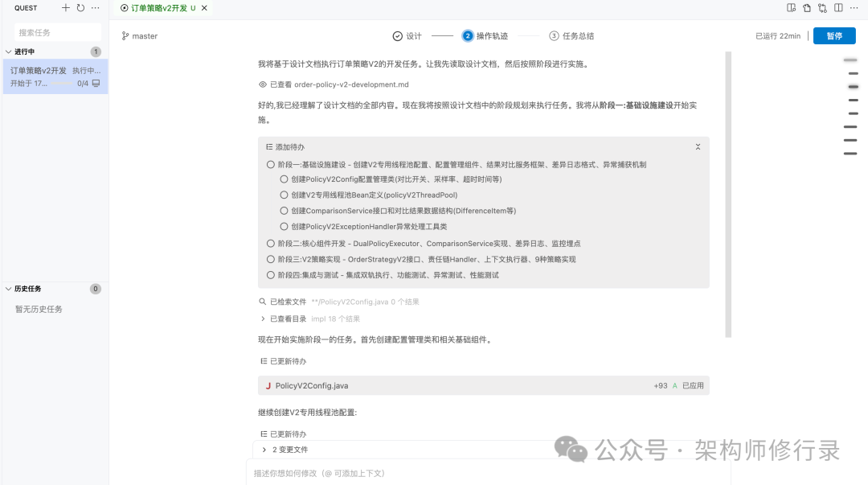This screenshot has width=868, height=485.
Task: Open the git compare changes icon
Action: click(823, 8)
